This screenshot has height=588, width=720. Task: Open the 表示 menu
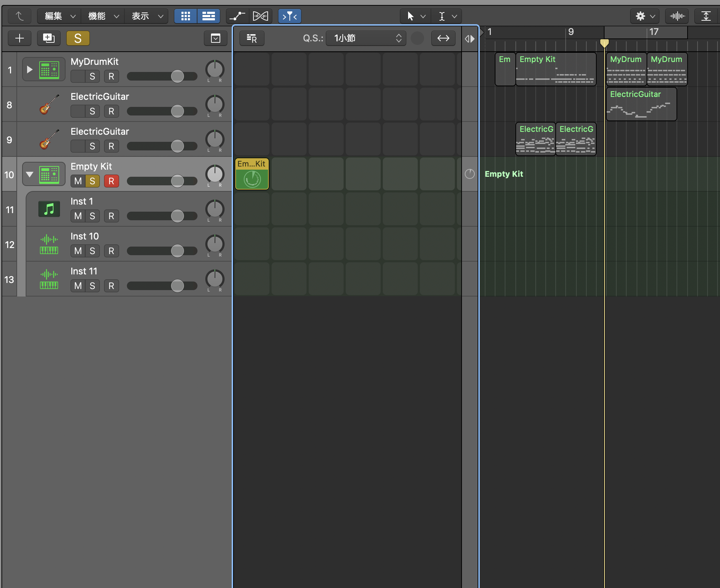[x=146, y=16]
